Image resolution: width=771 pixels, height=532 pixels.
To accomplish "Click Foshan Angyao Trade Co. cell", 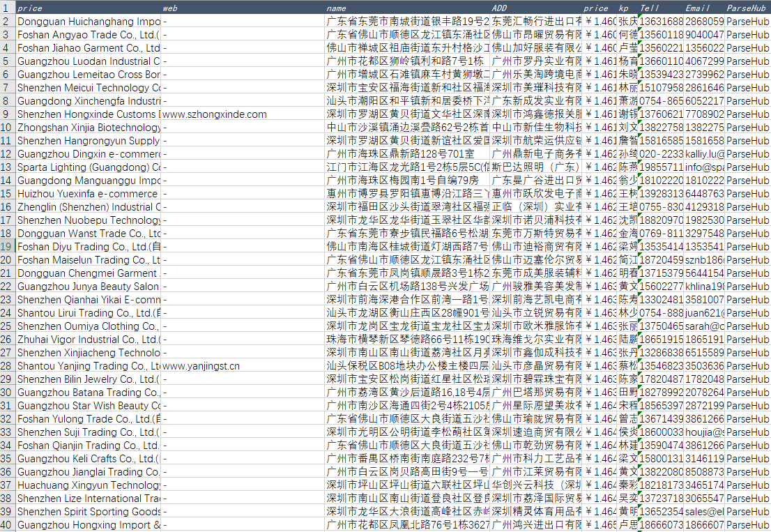I will click(x=89, y=34).
